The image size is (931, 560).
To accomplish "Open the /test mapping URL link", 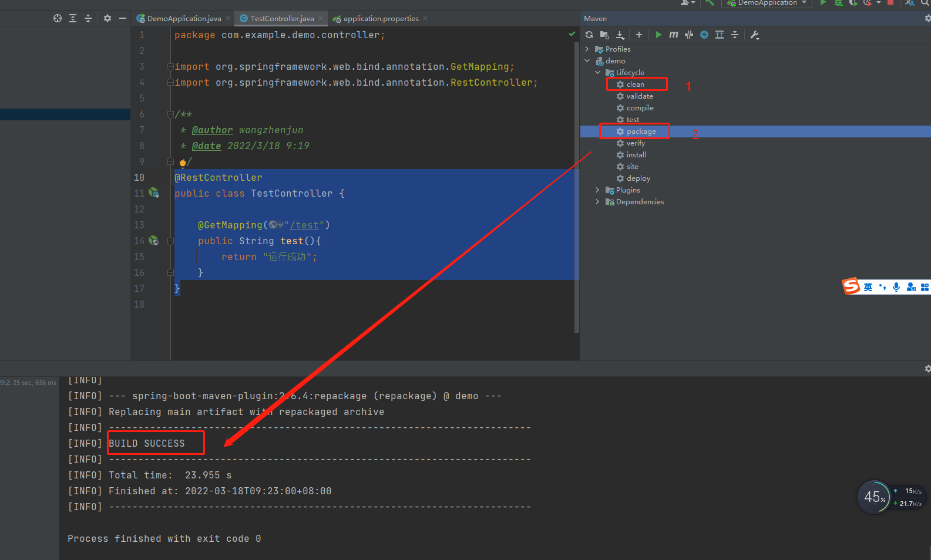I will 304,225.
